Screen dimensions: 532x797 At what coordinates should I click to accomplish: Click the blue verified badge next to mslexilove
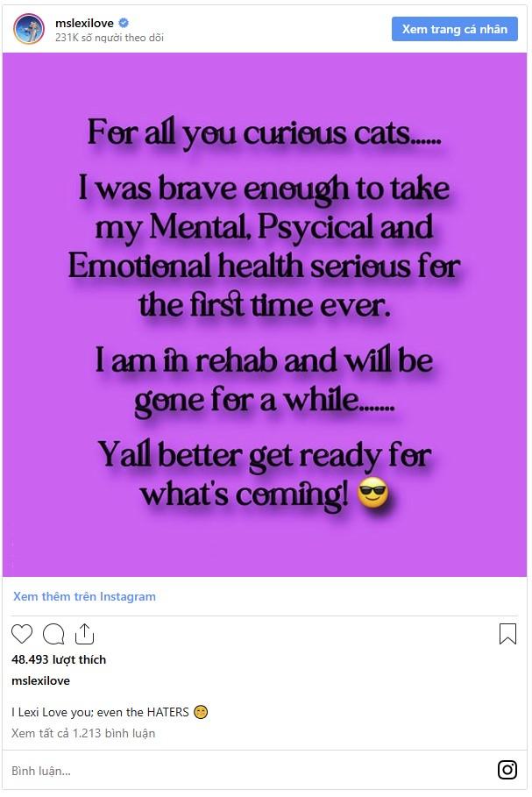tap(124, 23)
